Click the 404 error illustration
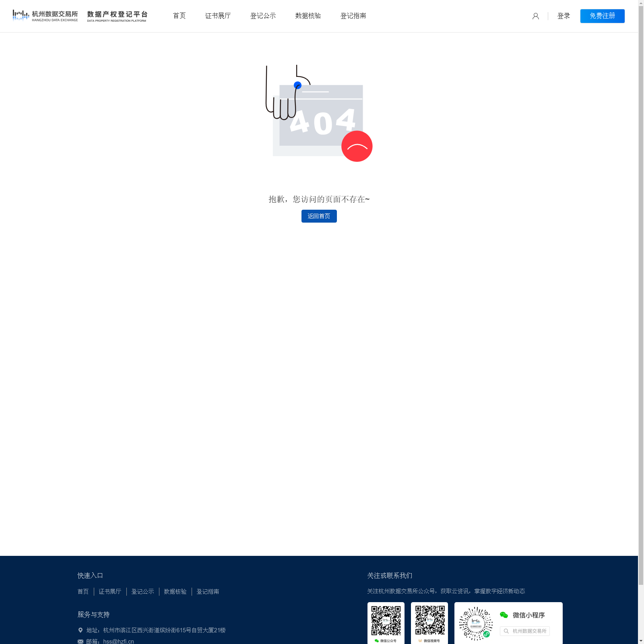This screenshot has width=644, height=644. coord(319,113)
